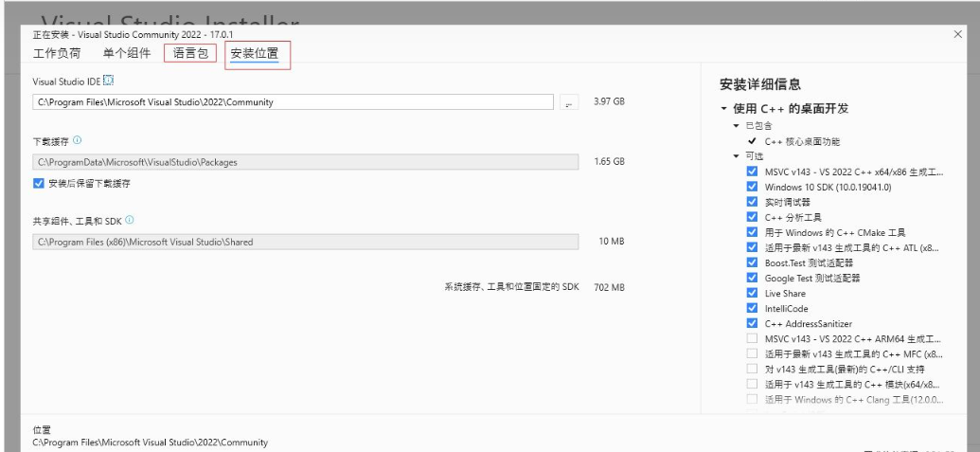This screenshot has width=980, height=452.
Task: Uncheck MSVC v143 x64/x86 build tools
Action: [x=752, y=172]
